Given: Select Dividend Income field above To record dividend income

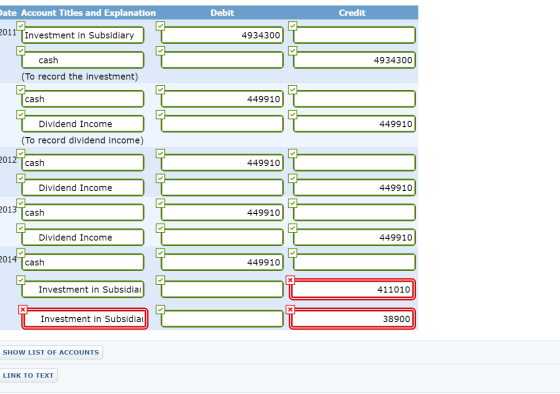Looking at the screenshot, I should point(83,124).
